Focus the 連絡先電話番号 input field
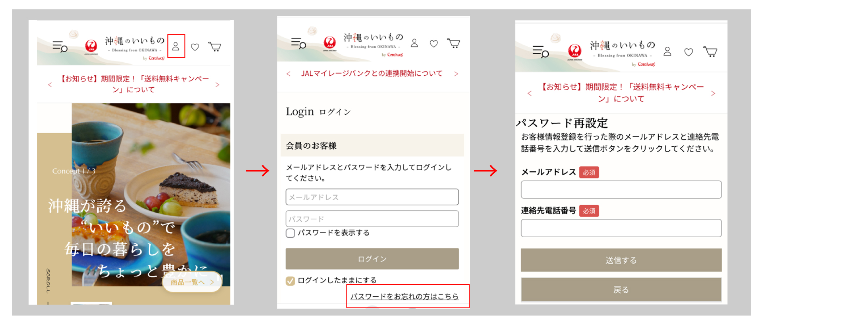The width and height of the screenshot is (868, 326). tap(621, 228)
